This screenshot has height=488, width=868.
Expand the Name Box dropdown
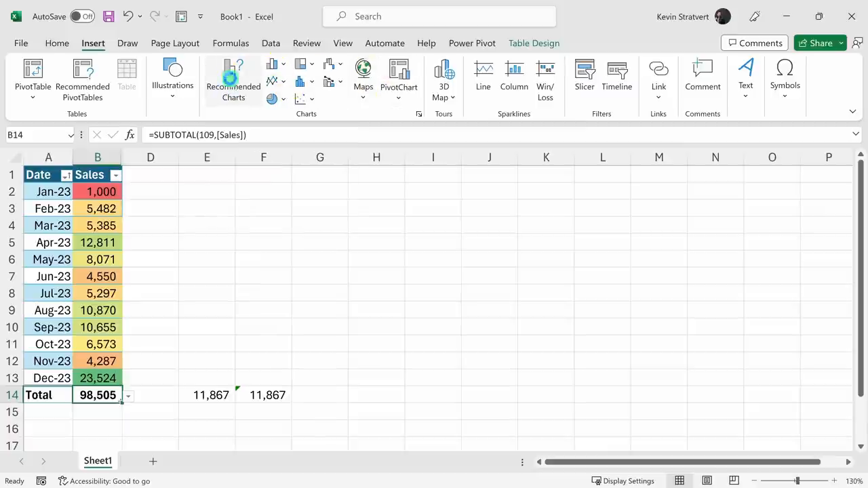click(71, 135)
